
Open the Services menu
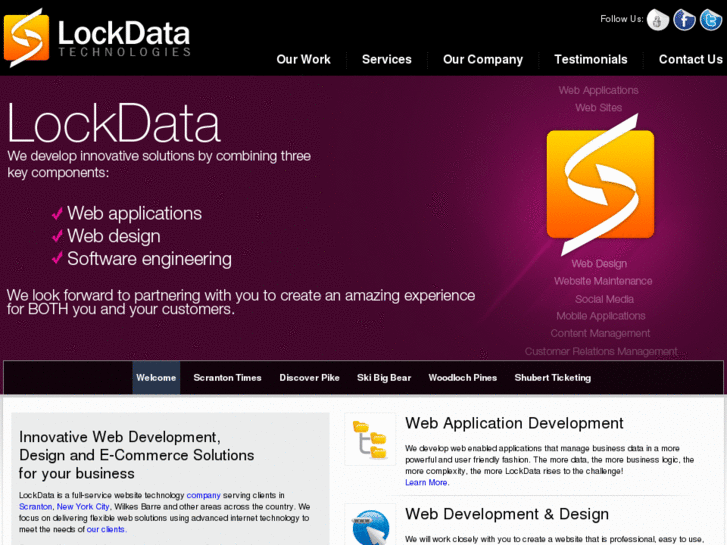click(x=387, y=59)
